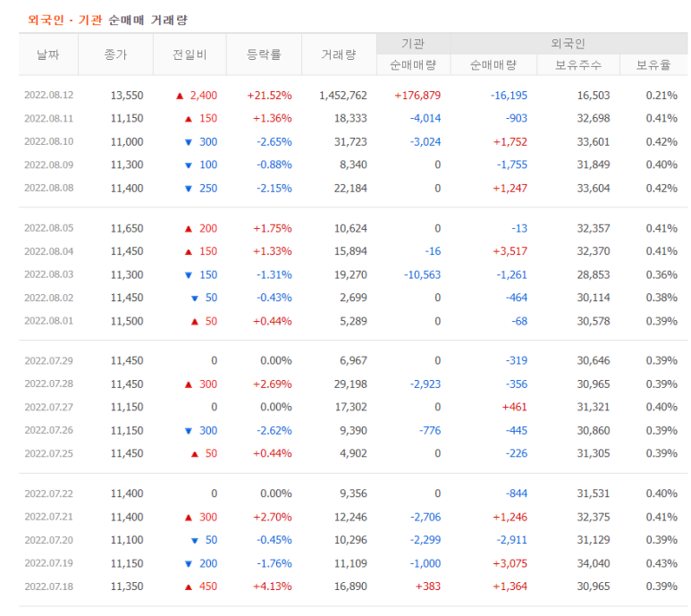Select the date 2022.08.10

pos(49,142)
